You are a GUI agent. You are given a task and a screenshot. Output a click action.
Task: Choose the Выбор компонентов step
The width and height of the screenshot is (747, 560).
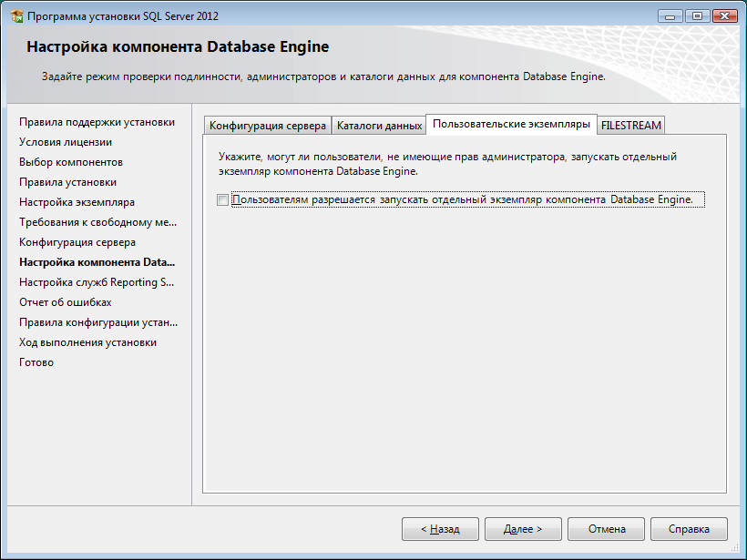[71, 162]
